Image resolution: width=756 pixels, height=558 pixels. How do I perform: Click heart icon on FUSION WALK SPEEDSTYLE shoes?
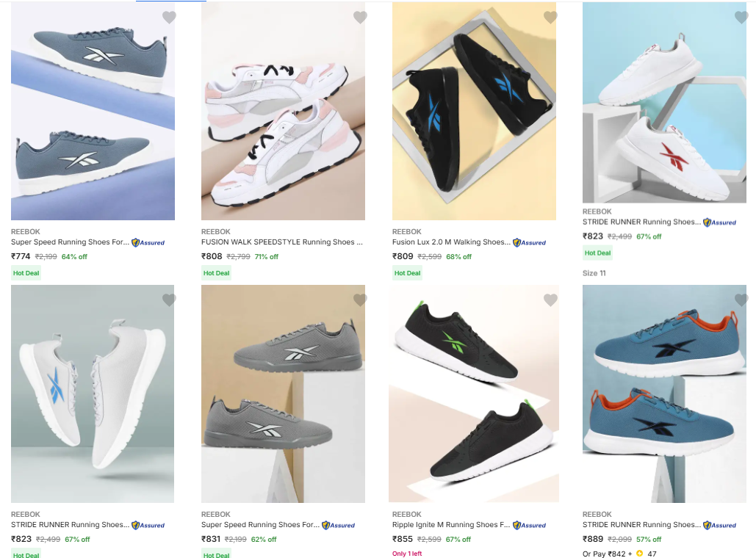[x=360, y=17]
